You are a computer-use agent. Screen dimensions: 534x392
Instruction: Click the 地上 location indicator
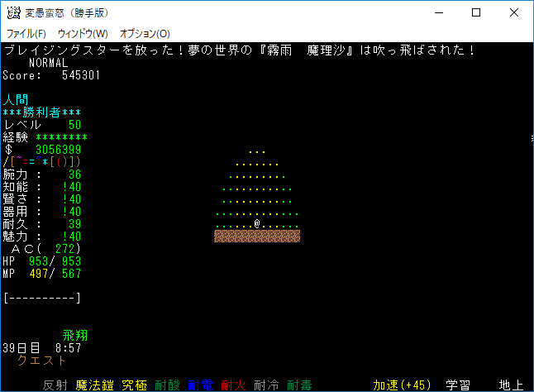(x=513, y=385)
